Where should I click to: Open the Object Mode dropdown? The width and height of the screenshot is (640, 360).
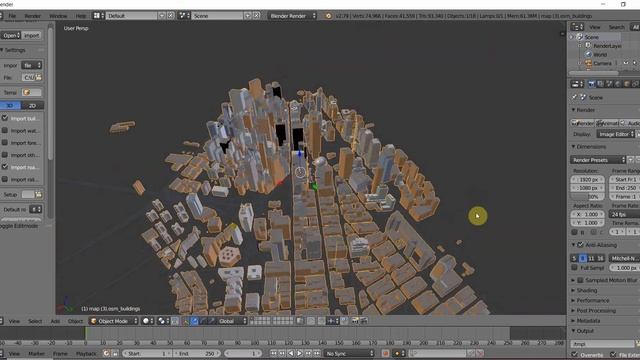[x=113, y=321]
